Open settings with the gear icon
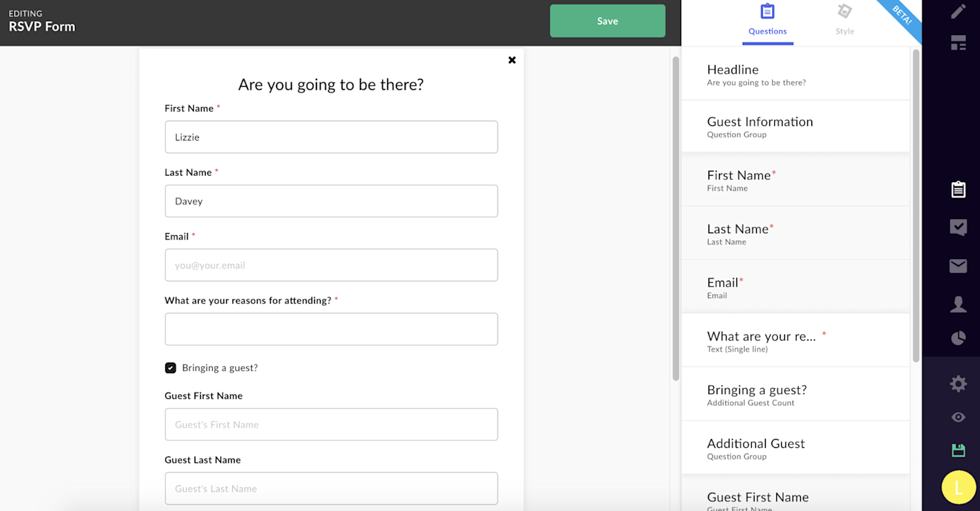980x511 pixels. click(958, 384)
